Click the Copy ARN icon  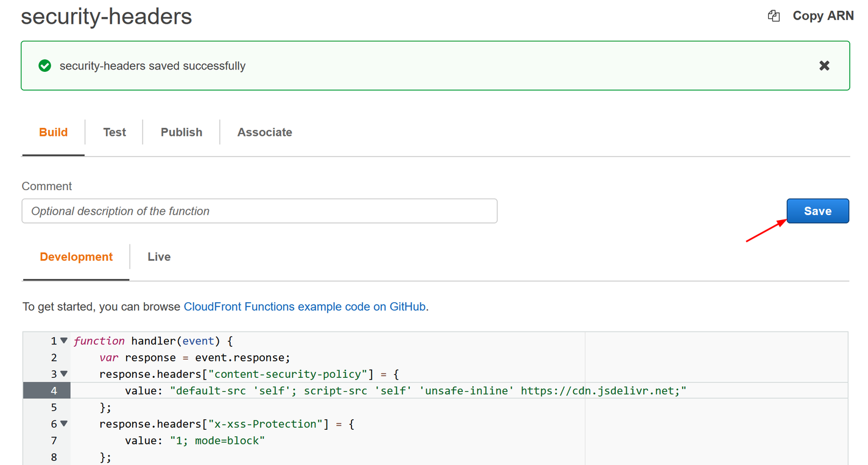[773, 15]
